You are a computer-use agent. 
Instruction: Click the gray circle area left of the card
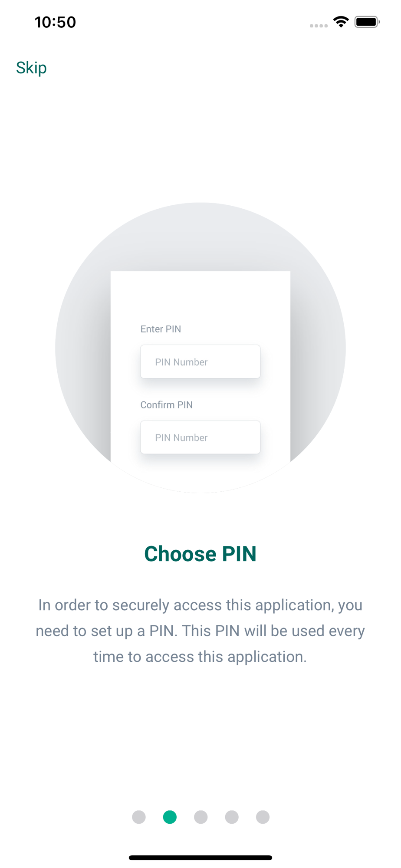click(x=82, y=347)
